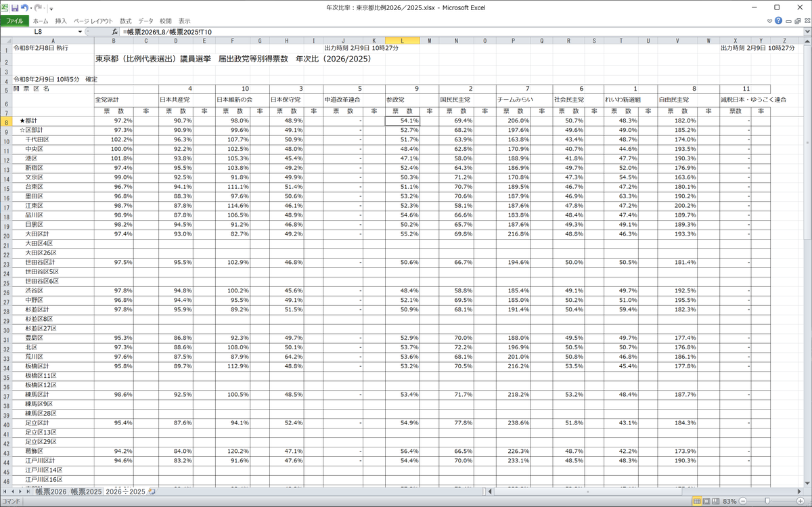Open the 表示 ribbon tab
Screen dimensions: 812x507
(185, 21)
